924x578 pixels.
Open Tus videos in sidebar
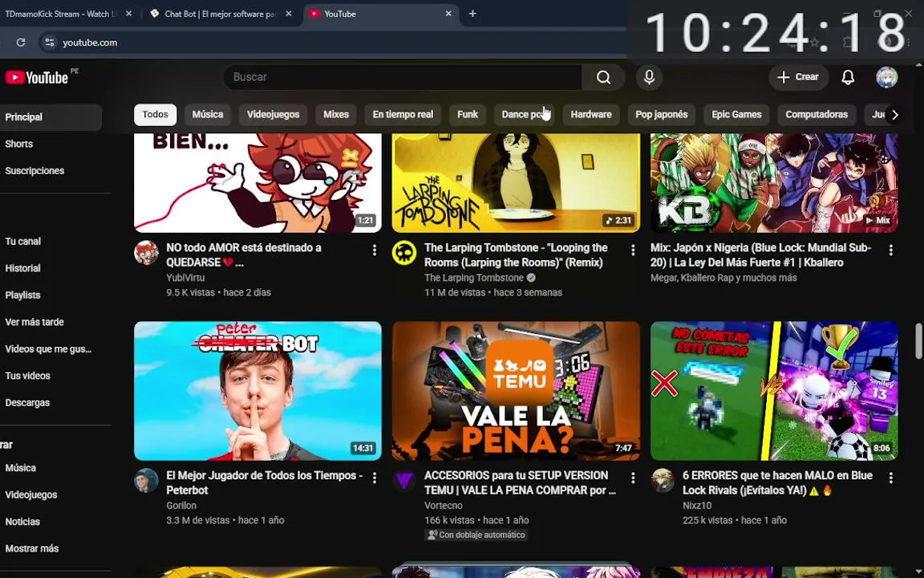(x=28, y=376)
